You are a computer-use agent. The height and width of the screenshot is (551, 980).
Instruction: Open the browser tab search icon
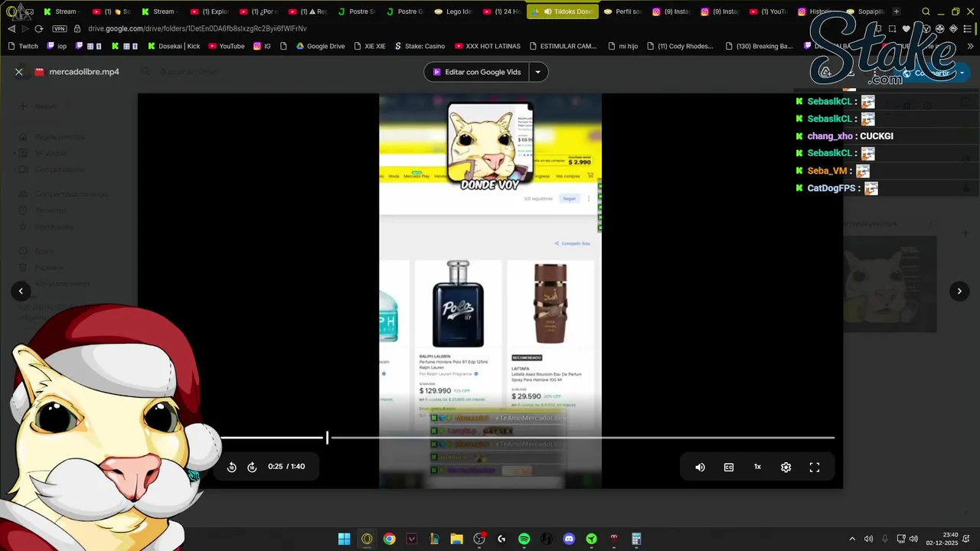click(926, 11)
